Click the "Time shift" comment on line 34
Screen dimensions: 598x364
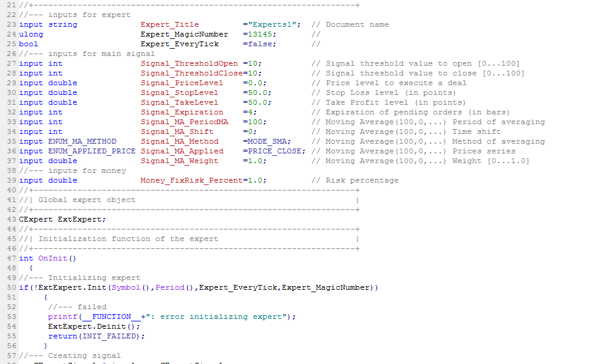click(476, 132)
